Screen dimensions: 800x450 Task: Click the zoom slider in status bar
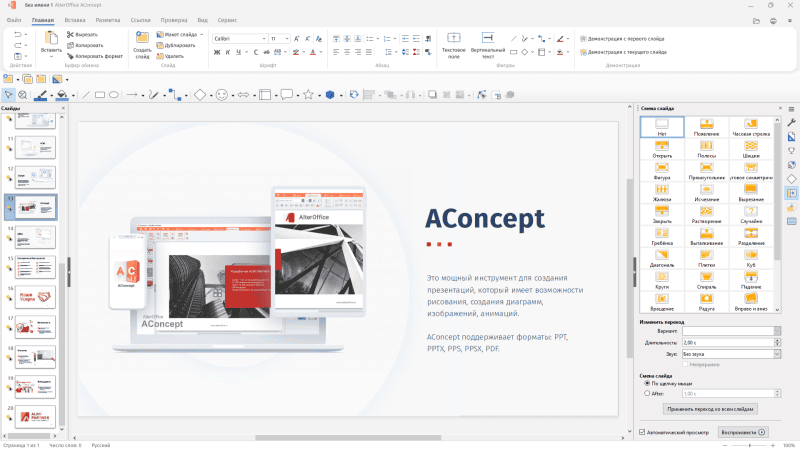(x=749, y=445)
